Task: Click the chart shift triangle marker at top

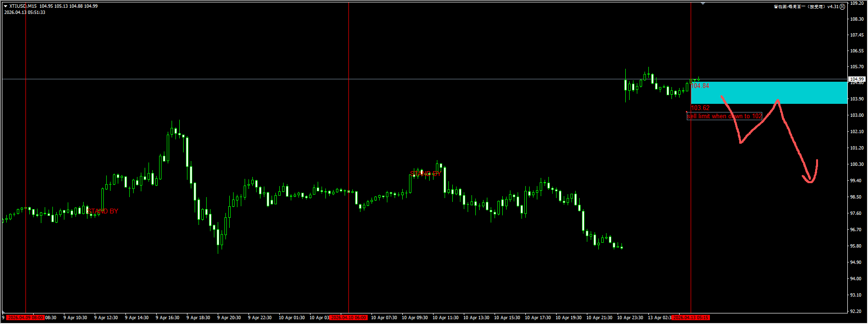Action: coord(703,4)
